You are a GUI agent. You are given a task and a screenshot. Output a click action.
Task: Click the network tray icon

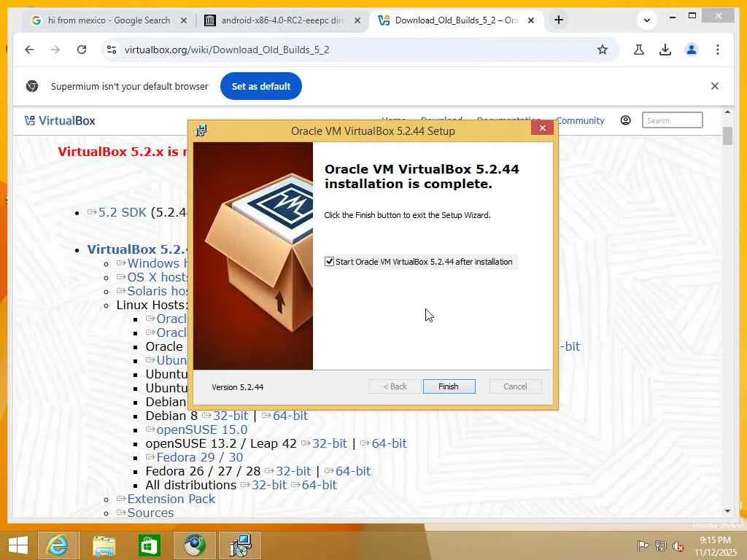660,545
